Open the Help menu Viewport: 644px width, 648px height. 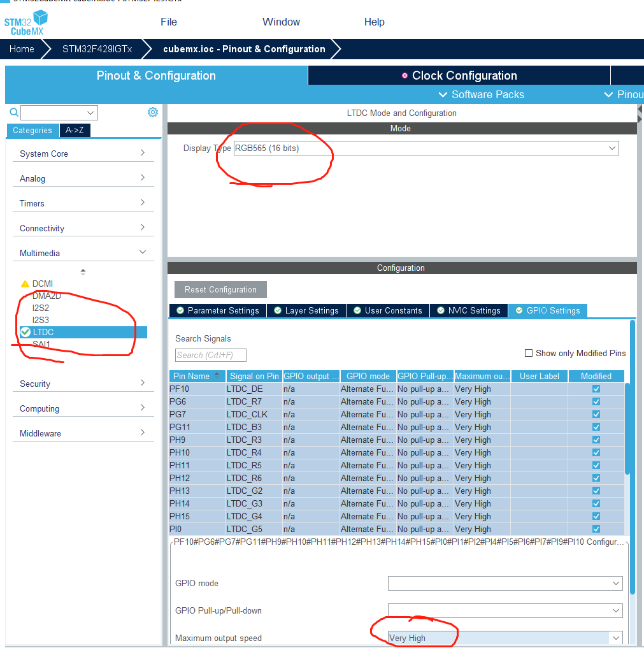(x=375, y=22)
